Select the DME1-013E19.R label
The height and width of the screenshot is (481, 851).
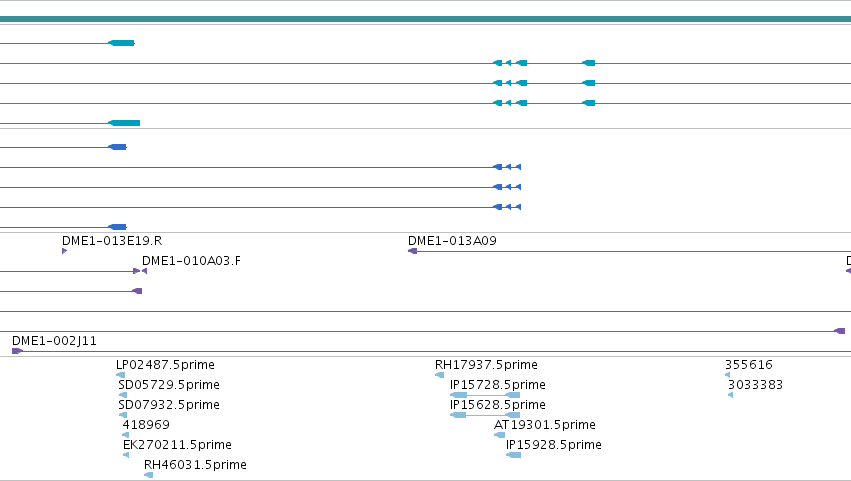pos(112,240)
